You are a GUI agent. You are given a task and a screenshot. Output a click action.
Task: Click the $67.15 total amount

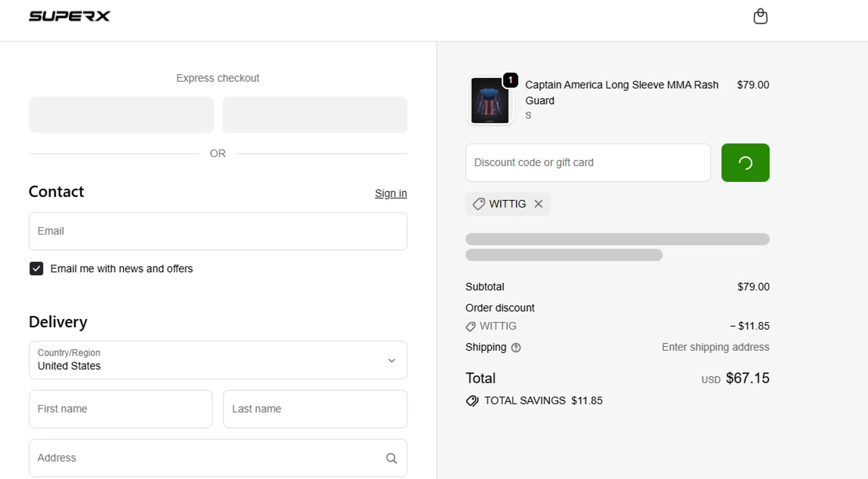748,378
